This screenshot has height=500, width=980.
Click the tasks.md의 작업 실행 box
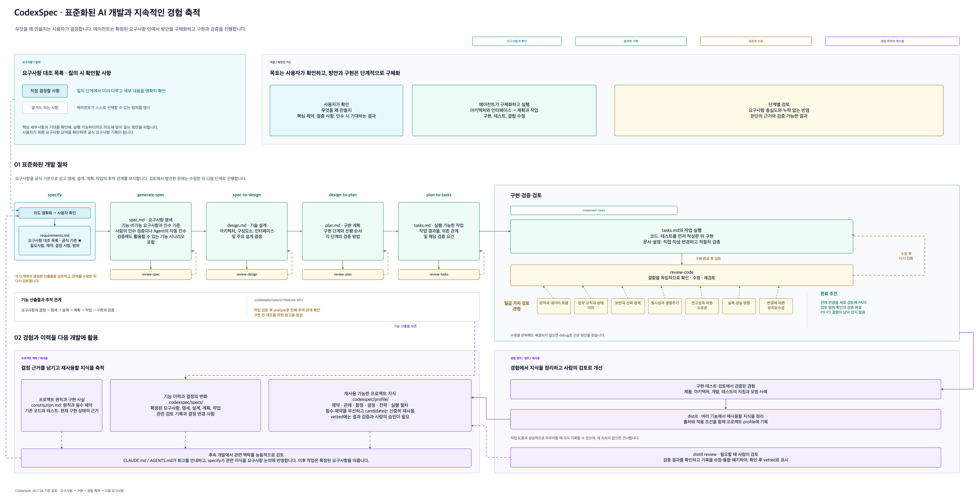(682, 236)
